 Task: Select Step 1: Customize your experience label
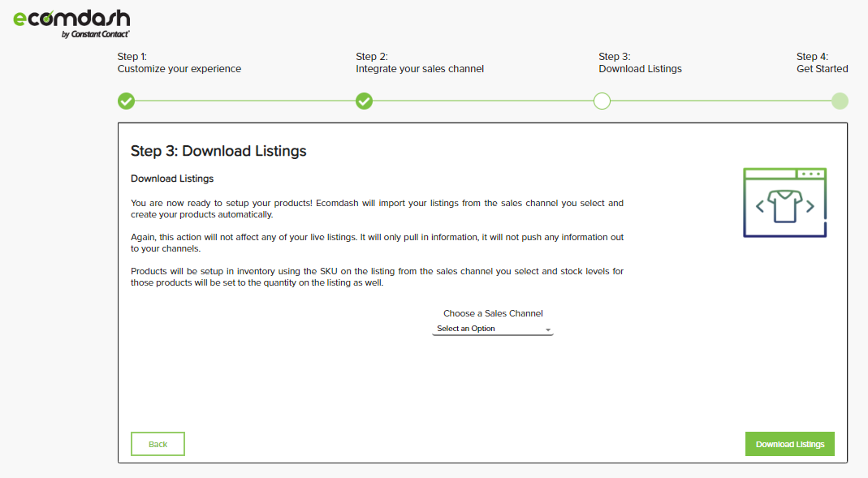pos(179,62)
